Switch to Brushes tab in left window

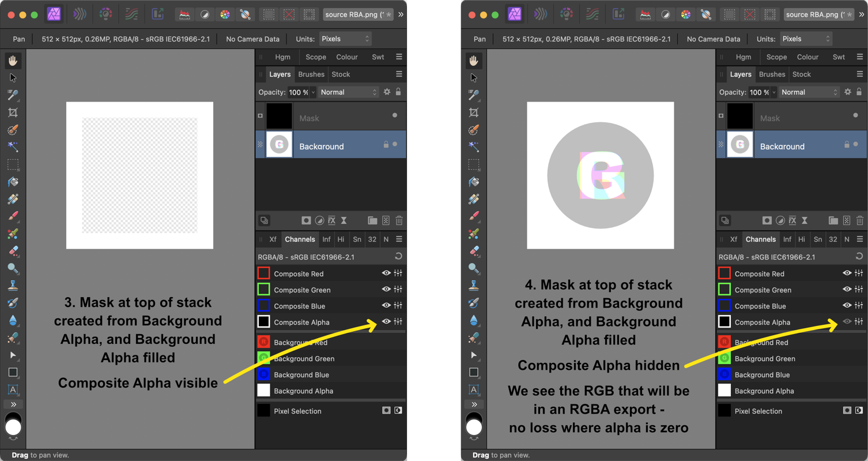(311, 74)
